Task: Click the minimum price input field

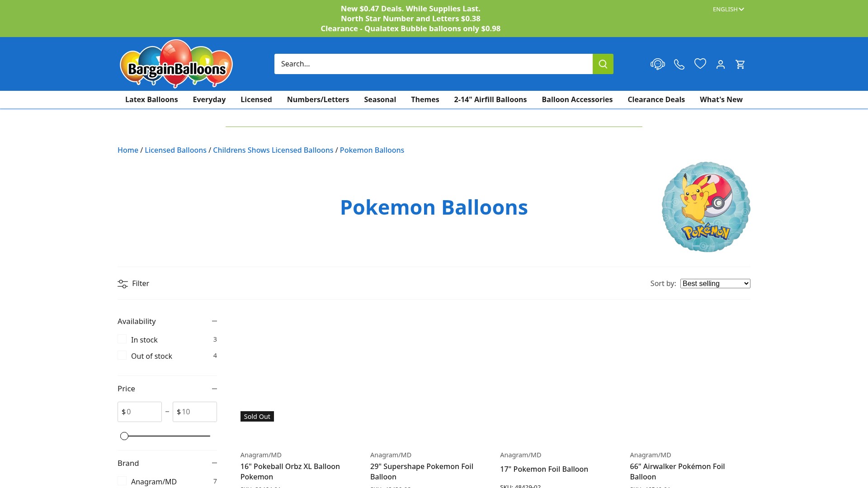Action: [140, 412]
